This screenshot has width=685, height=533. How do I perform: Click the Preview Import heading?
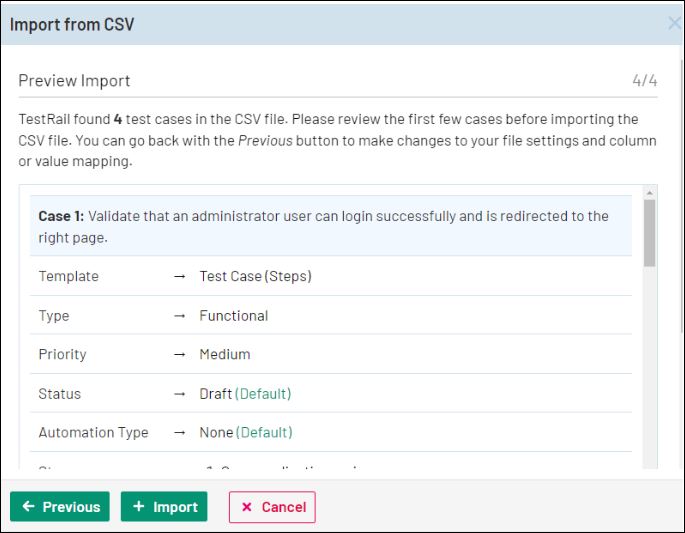[75, 81]
